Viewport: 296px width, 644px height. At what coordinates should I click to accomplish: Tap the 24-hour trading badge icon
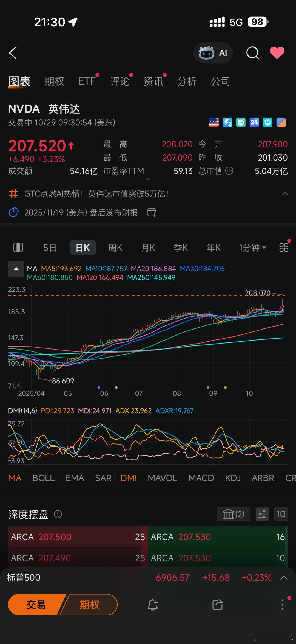254,122
